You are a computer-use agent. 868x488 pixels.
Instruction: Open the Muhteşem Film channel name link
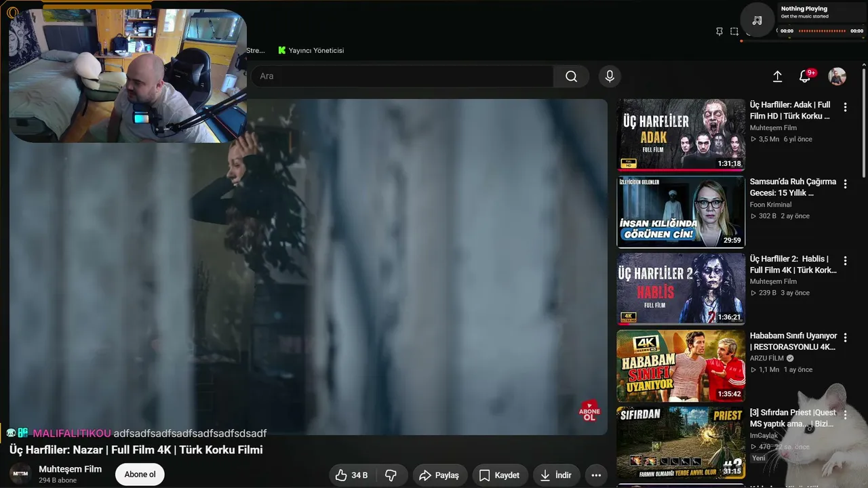pos(71,469)
